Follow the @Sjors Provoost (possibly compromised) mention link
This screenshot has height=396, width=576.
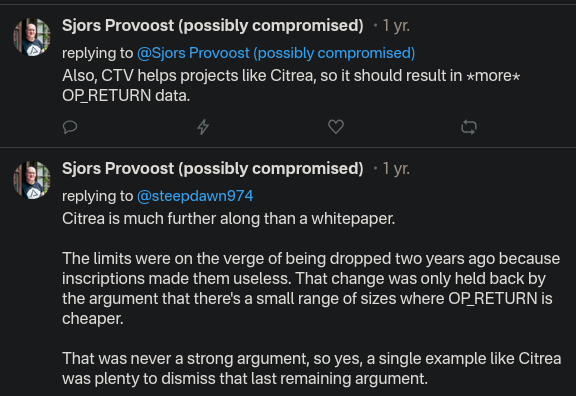[276, 53]
